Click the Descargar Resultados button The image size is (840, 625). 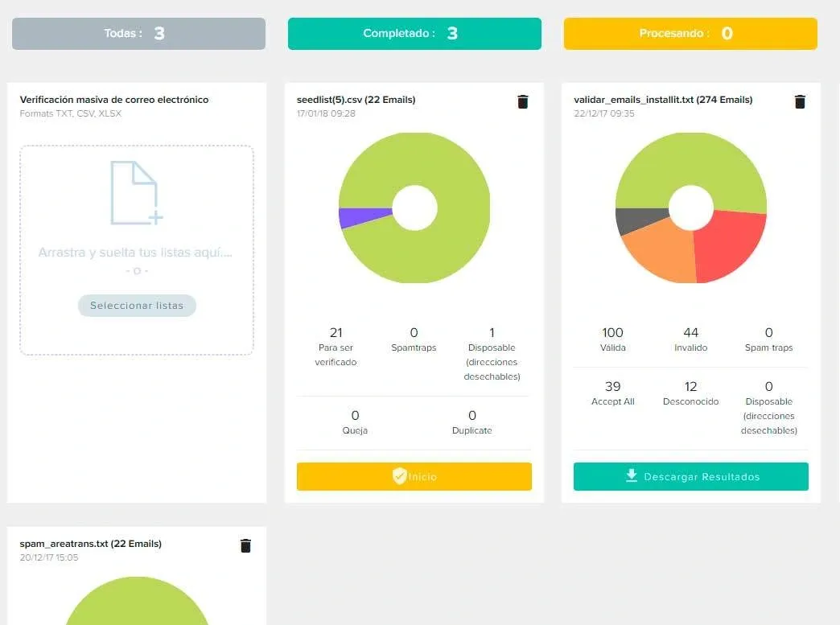(x=691, y=476)
